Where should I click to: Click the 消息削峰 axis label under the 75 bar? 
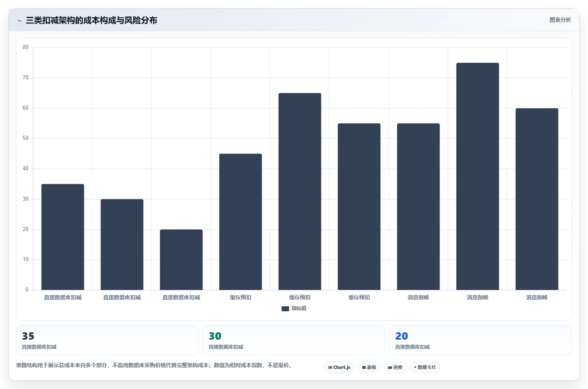pos(477,297)
